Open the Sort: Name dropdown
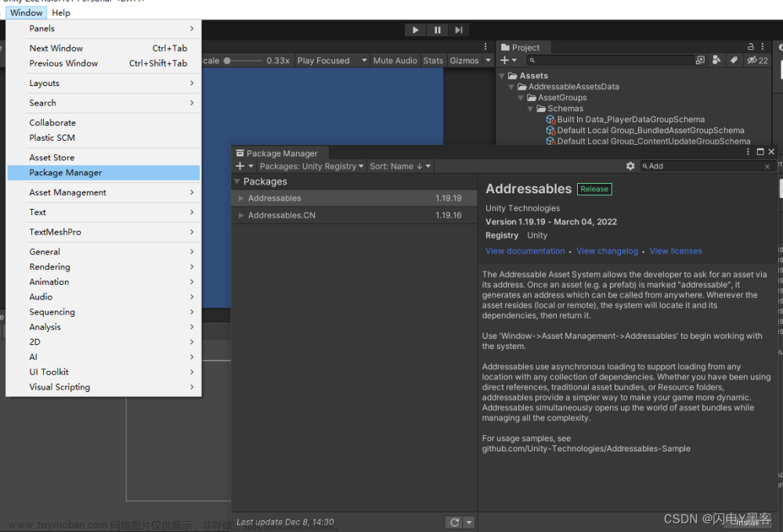The height and width of the screenshot is (532, 783). coord(399,166)
